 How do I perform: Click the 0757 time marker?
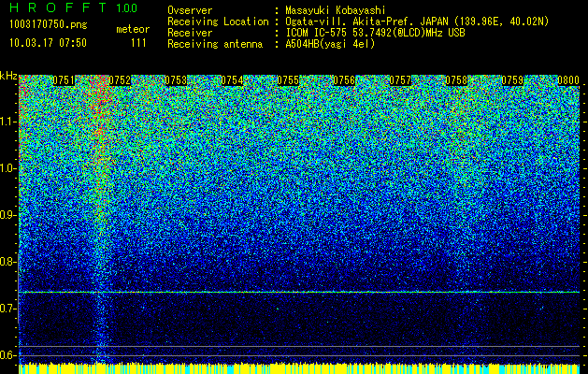pyautogui.click(x=400, y=80)
